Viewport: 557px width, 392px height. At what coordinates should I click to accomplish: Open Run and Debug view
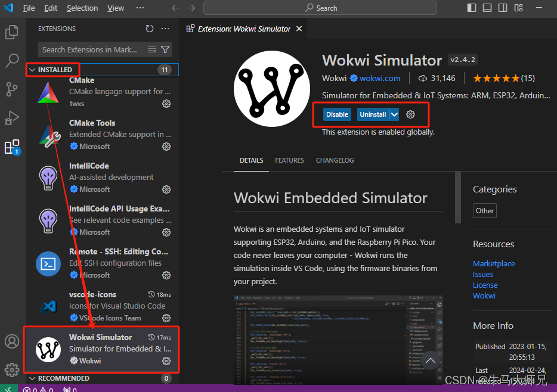point(12,118)
